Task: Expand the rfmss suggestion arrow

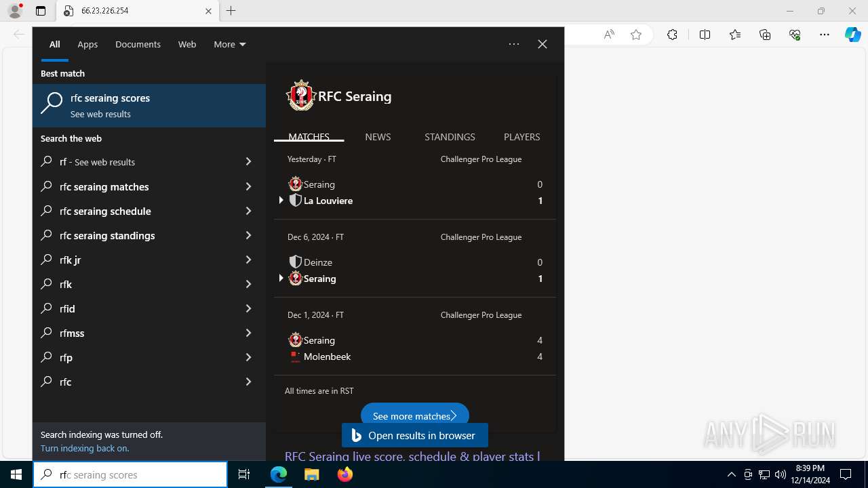Action: pyautogui.click(x=248, y=332)
